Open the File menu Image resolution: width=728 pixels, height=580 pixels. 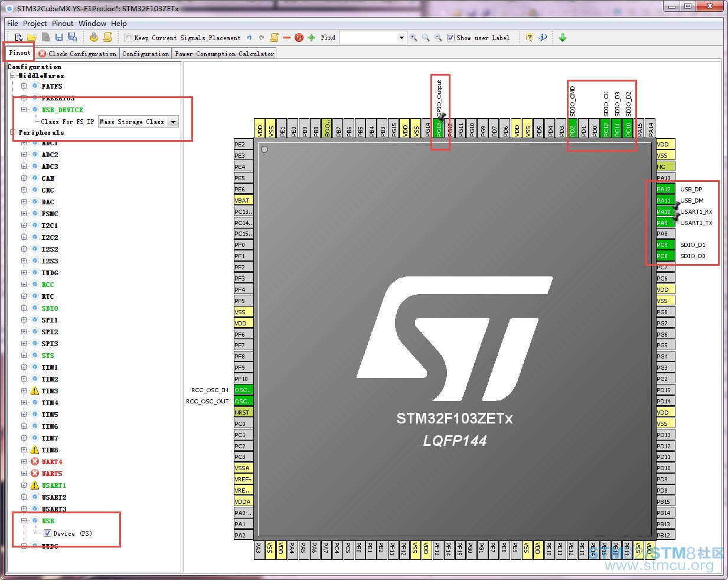tap(12, 24)
